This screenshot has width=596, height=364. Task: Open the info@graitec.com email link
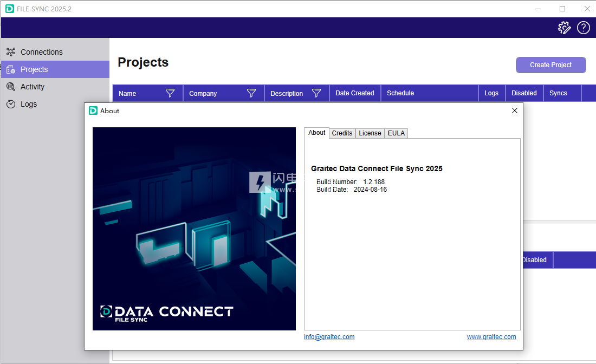click(329, 337)
